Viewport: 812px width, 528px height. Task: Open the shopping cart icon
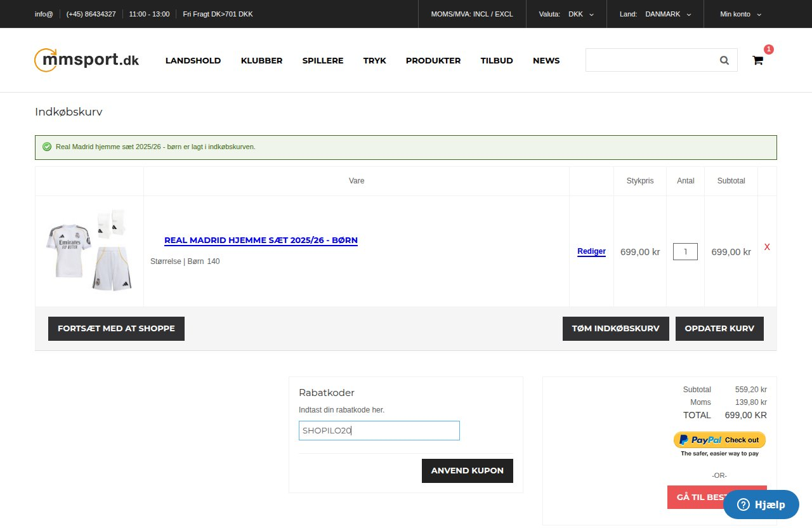(x=757, y=60)
